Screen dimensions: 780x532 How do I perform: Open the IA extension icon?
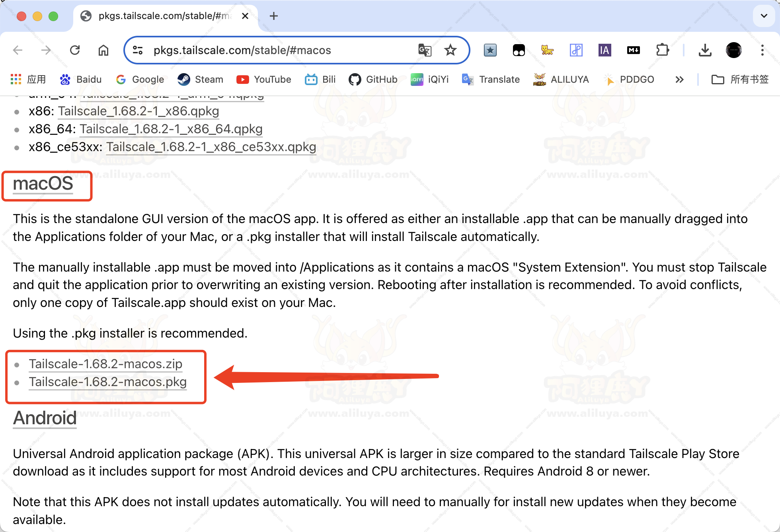pos(605,50)
